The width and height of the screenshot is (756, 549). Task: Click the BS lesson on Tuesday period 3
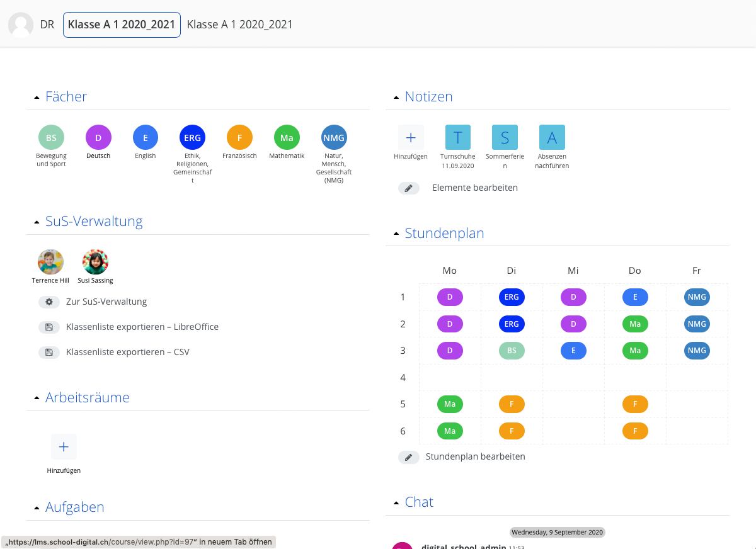(512, 351)
